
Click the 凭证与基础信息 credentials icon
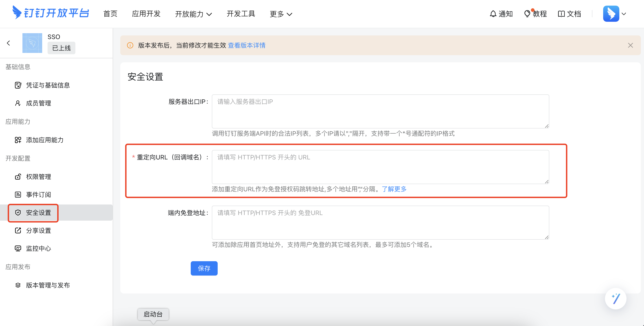point(18,85)
